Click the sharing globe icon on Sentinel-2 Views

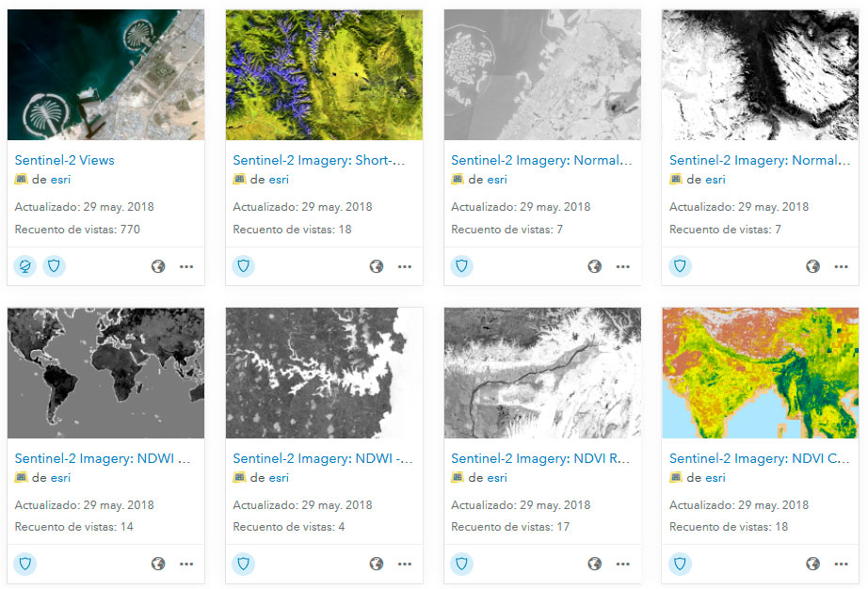tap(158, 266)
